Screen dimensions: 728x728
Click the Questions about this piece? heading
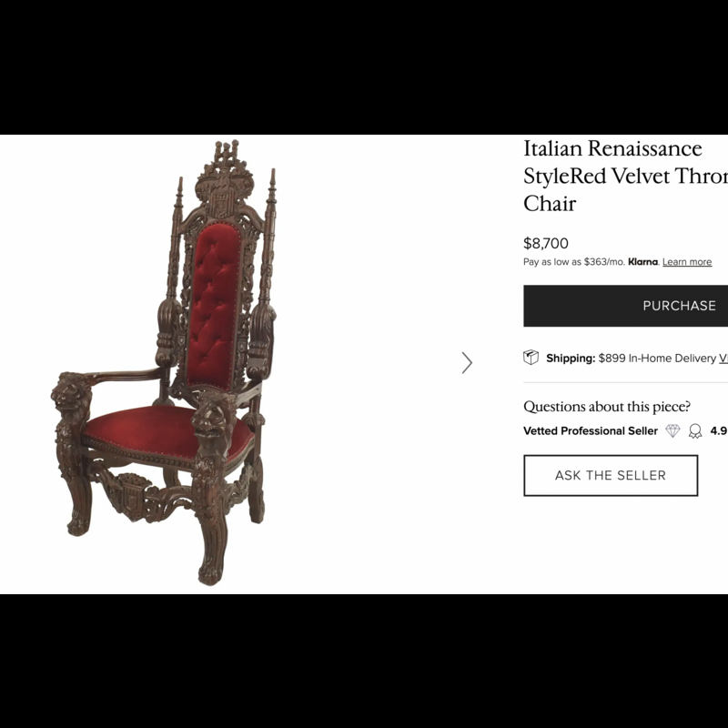pos(607,407)
